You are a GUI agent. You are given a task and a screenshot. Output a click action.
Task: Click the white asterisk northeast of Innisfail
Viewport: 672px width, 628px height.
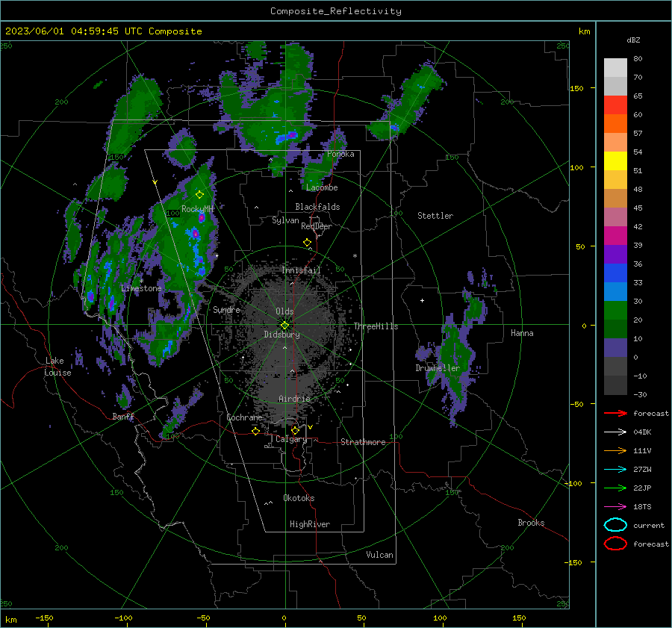pos(355,256)
